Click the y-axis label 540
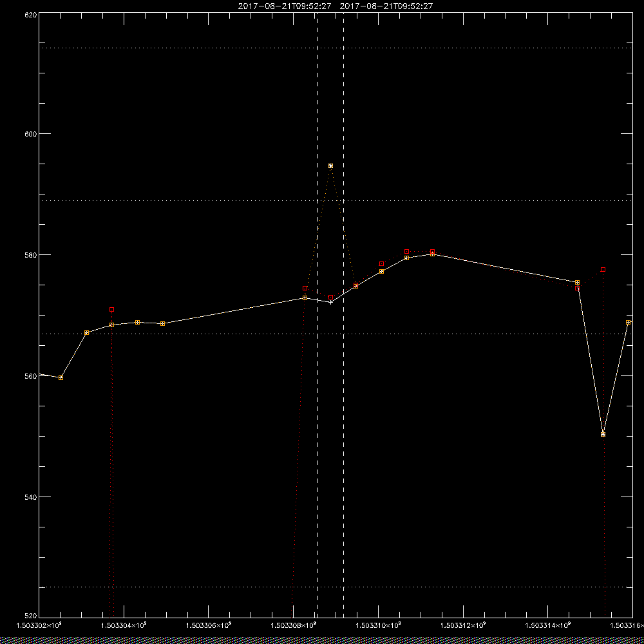The image size is (644, 644). pyautogui.click(x=32, y=497)
